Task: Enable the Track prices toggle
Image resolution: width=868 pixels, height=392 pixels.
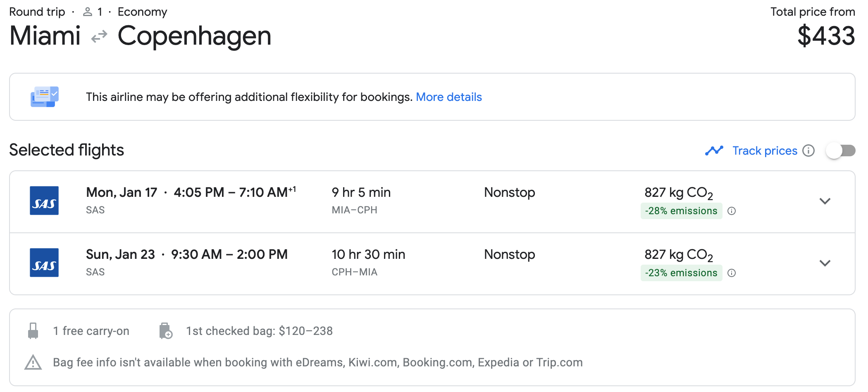Action: 840,151
